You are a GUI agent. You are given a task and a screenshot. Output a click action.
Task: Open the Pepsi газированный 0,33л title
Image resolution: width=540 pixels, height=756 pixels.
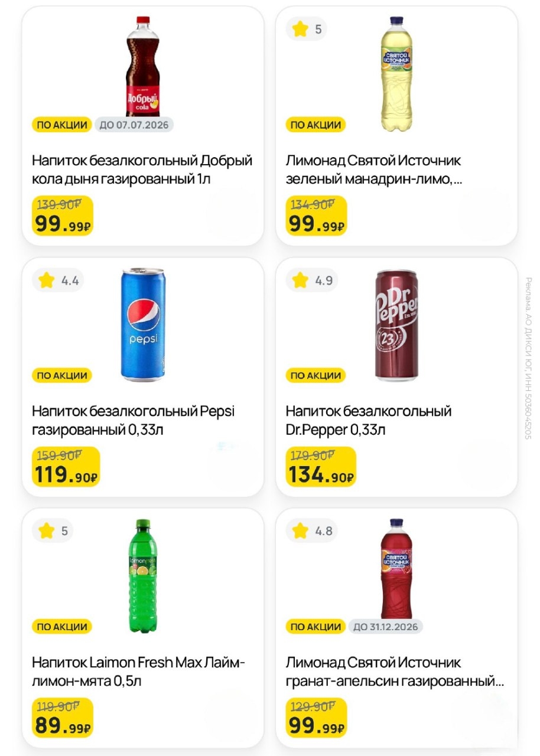pos(133,420)
